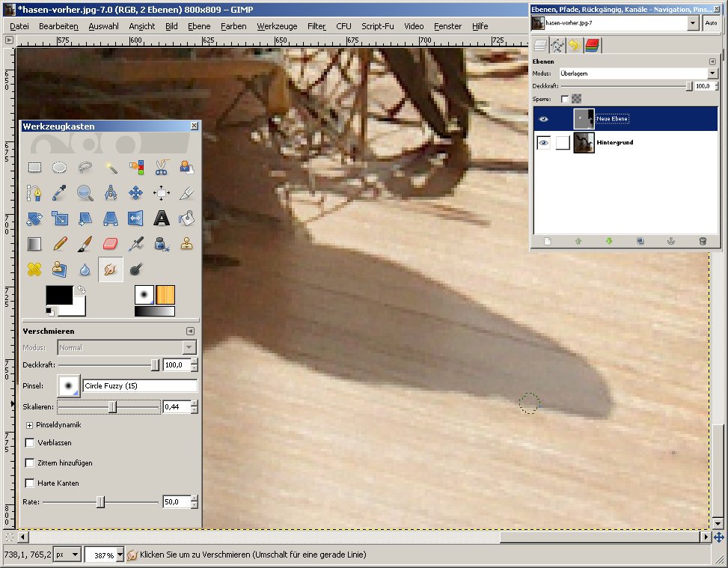The width and height of the screenshot is (728, 568).
Task: Click the Circle Fuzzy brush name field
Action: click(140, 386)
